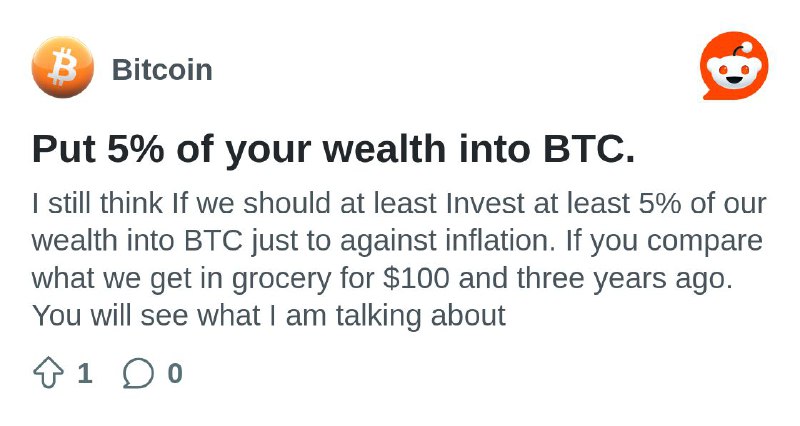Click the orange Bitcoin coin avatar
Screen dimensions: 800x426
(63, 67)
